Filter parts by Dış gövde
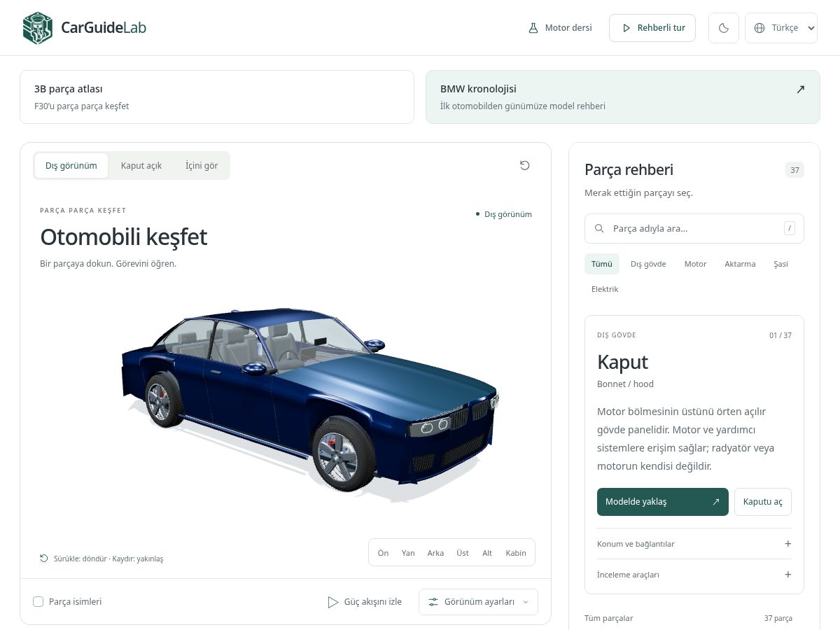The width and height of the screenshot is (840, 630). 648,264
